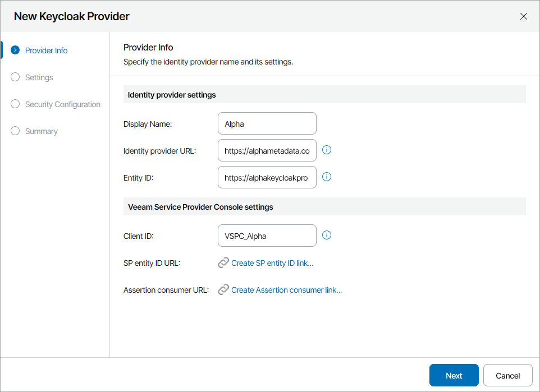Click inside the Display Name field
Viewport: 540px width, 392px height.
[x=267, y=123]
